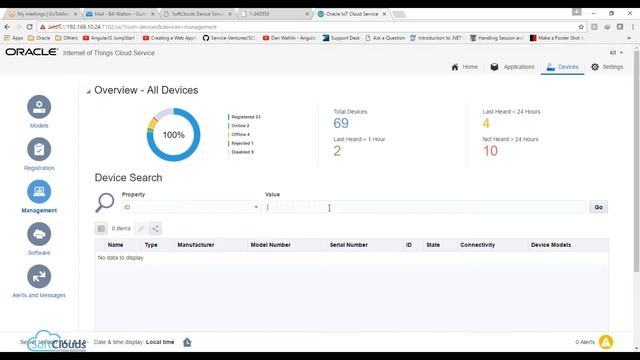Open Applications in top navigation
Screen dimensions: 640x360
(x=512, y=67)
